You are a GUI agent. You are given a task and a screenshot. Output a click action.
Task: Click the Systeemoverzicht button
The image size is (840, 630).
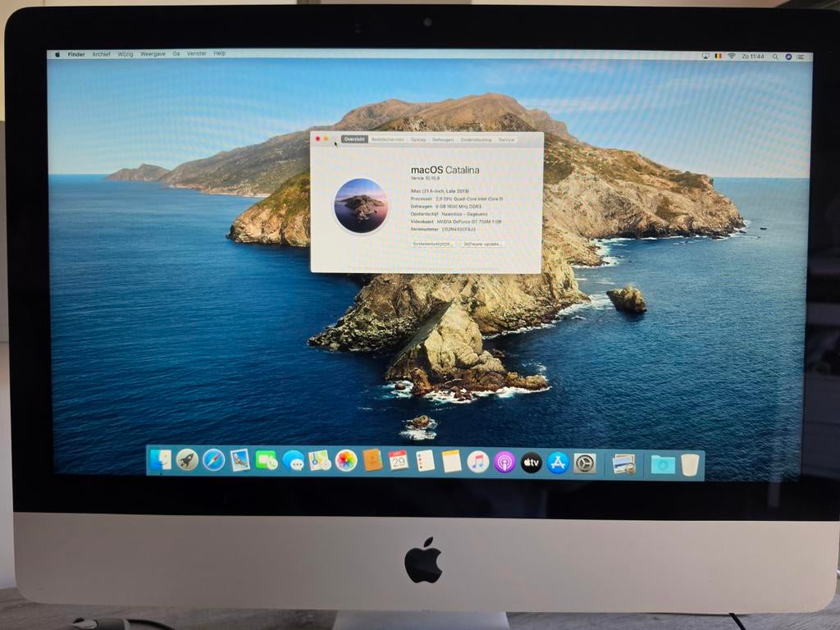(x=434, y=244)
